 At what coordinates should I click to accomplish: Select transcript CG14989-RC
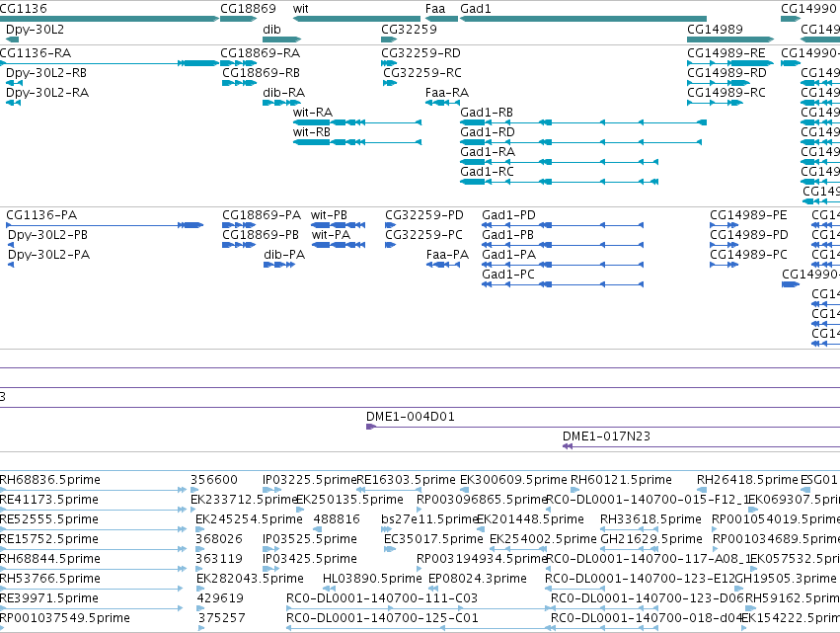coord(715,103)
